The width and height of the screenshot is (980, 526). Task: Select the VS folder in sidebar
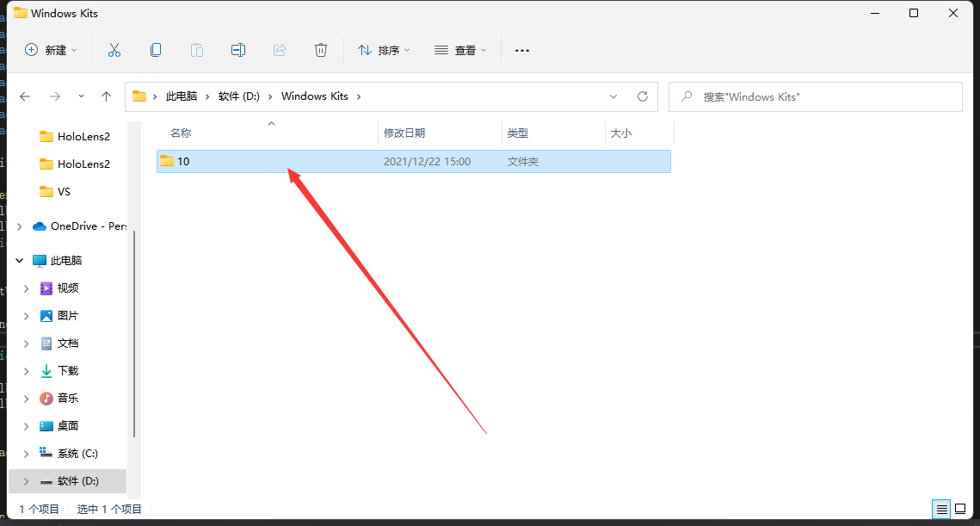click(x=55, y=191)
